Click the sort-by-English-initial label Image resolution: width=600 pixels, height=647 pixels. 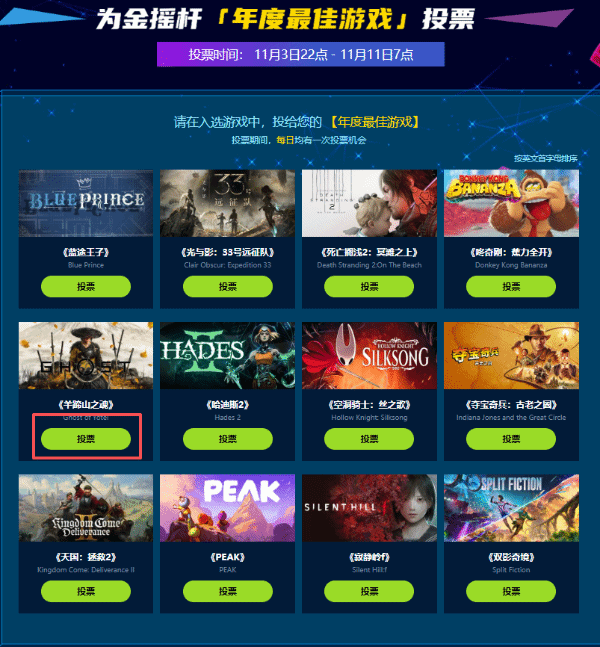pos(546,158)
